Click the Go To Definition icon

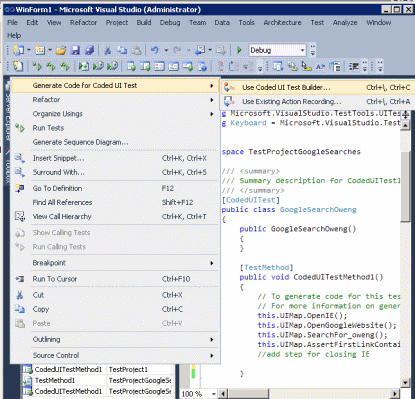20,188
